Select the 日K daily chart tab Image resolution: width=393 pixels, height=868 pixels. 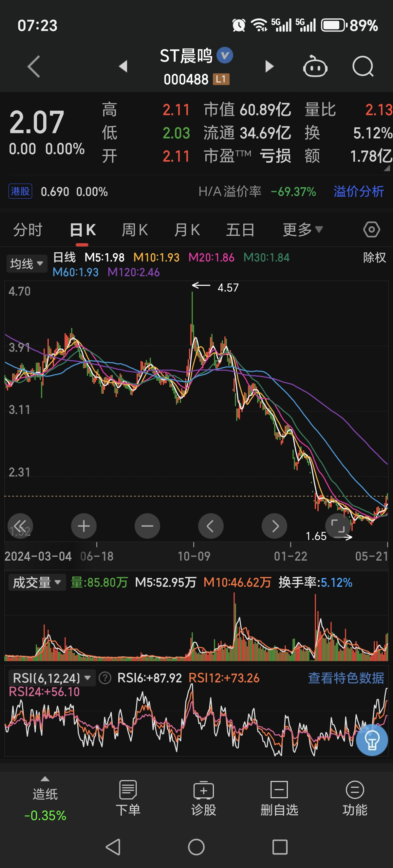tap(83, 230)
